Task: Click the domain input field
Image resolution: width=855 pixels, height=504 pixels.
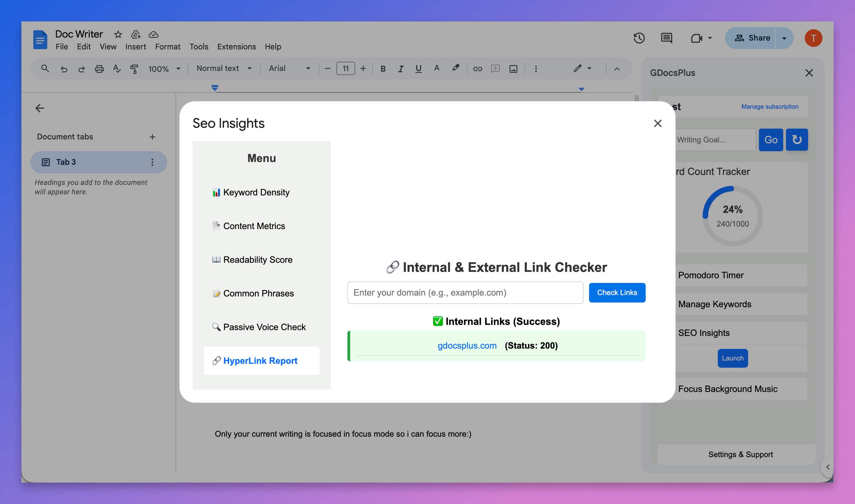Action: pyautogui.click(x=465, y=293)
